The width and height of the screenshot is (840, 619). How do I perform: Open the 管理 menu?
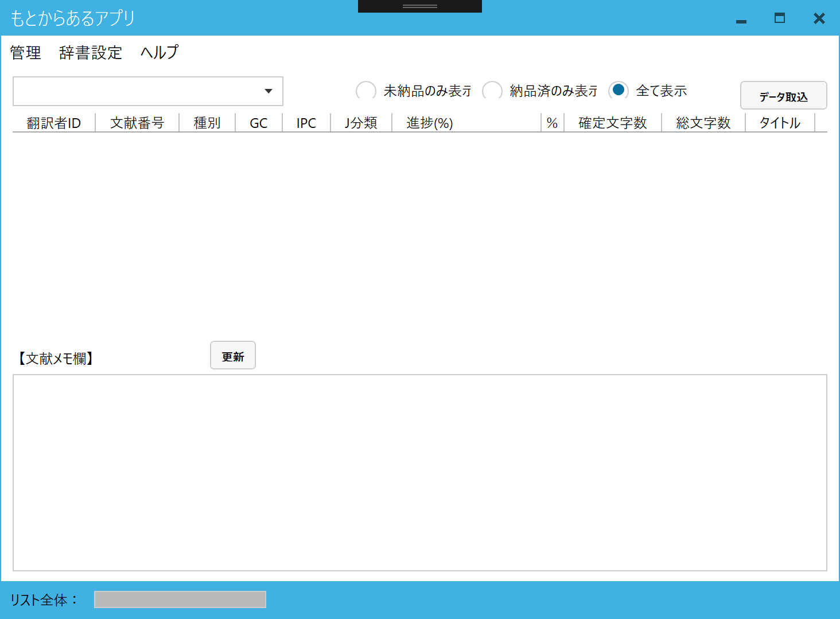[26, 53]
